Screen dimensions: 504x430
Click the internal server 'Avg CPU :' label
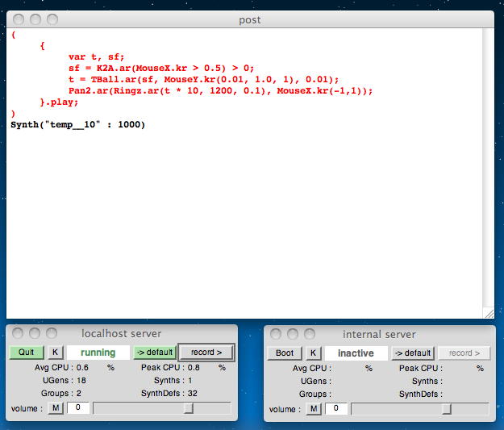[x=312, y=368]
